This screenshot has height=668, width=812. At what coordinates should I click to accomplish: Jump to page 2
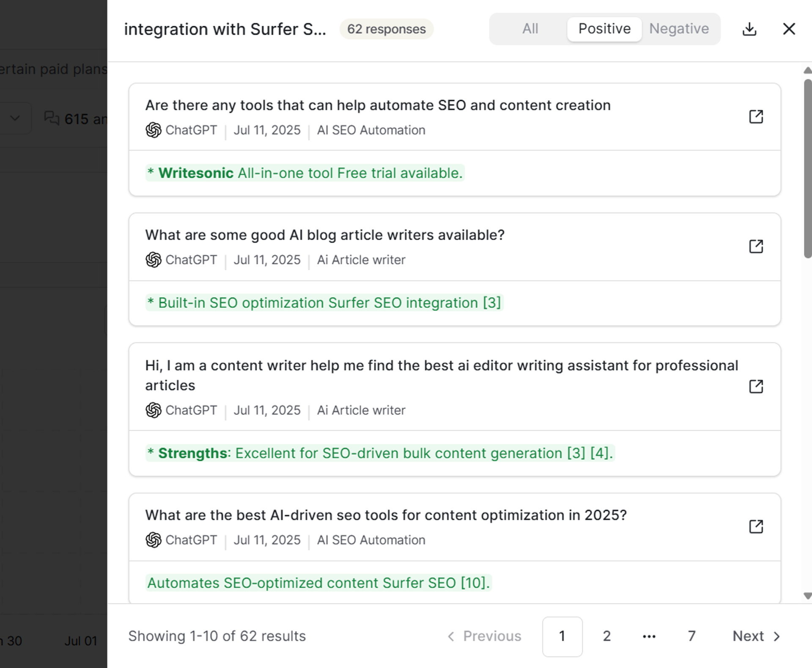point(606,636)
